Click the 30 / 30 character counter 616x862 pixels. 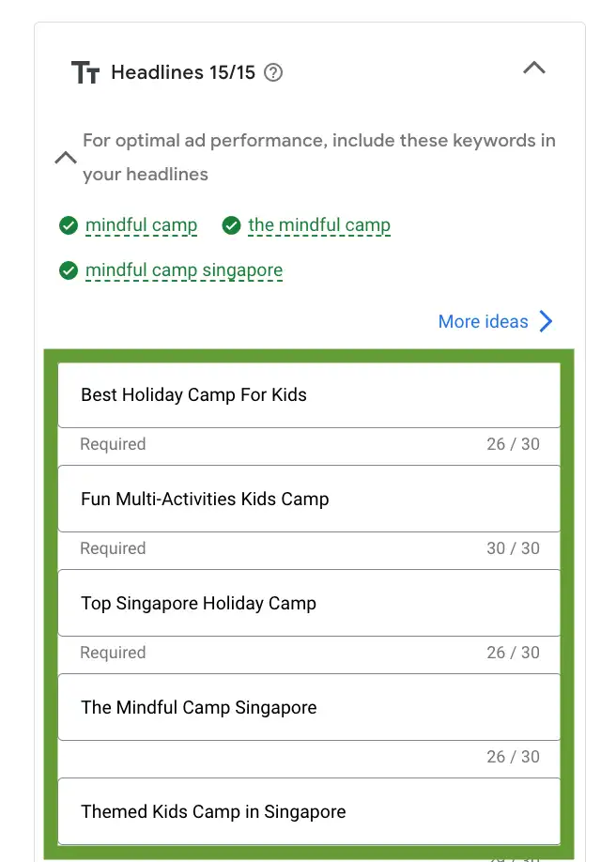pyautogui.click(x=513, y=548)
